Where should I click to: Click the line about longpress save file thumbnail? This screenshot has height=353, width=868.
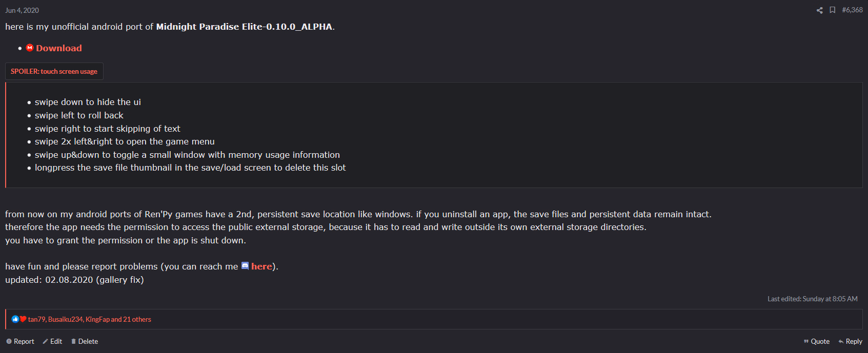click(190, 168)
